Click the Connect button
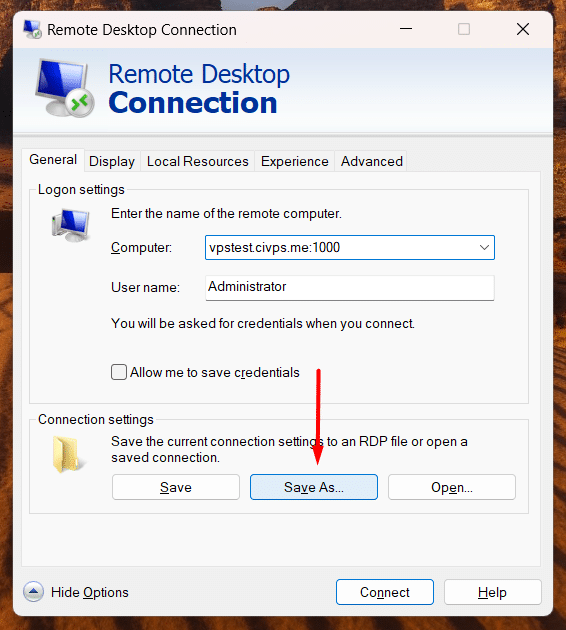The width and height of the screenshot is (566, 630). point(385,592)
